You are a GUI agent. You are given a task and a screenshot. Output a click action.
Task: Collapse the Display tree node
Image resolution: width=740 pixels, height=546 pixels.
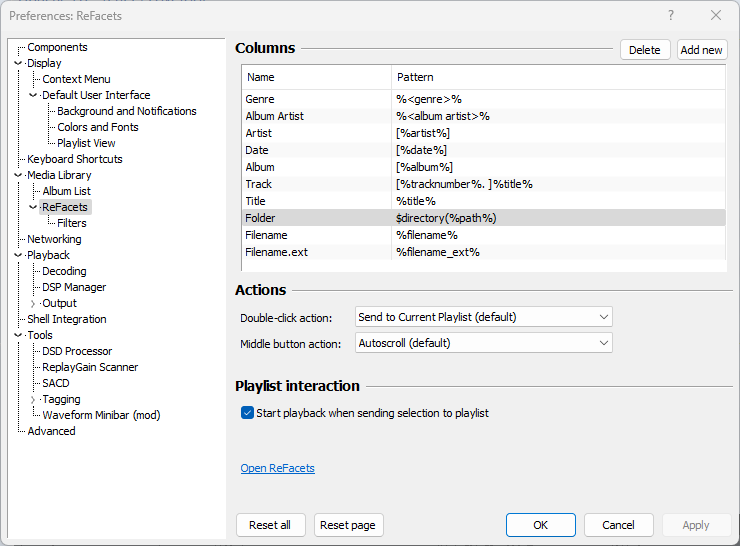(x=18, y=63)
